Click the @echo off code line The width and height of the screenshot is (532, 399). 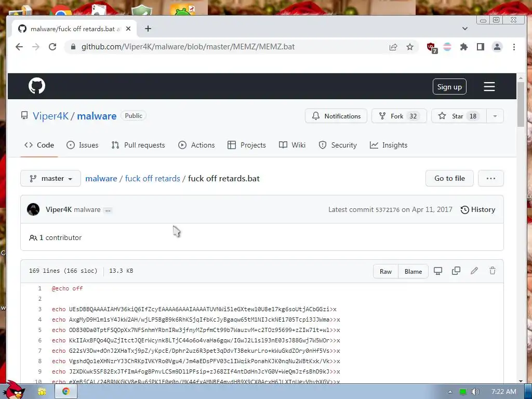[67, 288]
